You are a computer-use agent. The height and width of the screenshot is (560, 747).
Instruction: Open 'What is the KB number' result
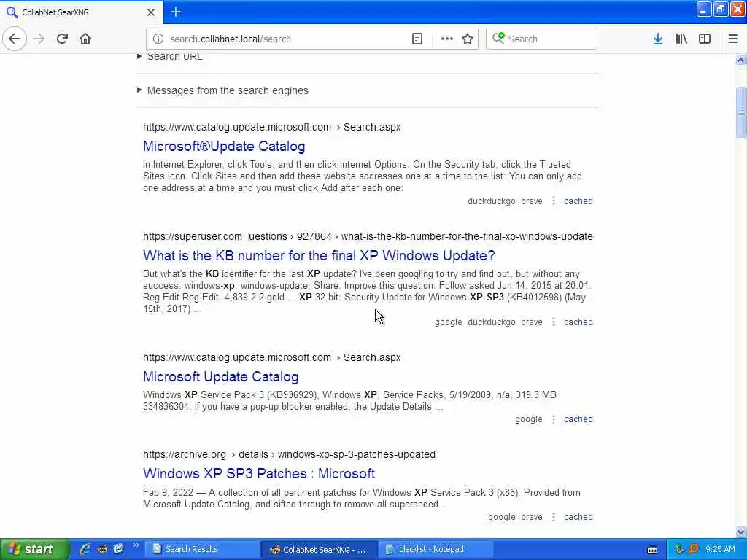(x=319, y=255)
